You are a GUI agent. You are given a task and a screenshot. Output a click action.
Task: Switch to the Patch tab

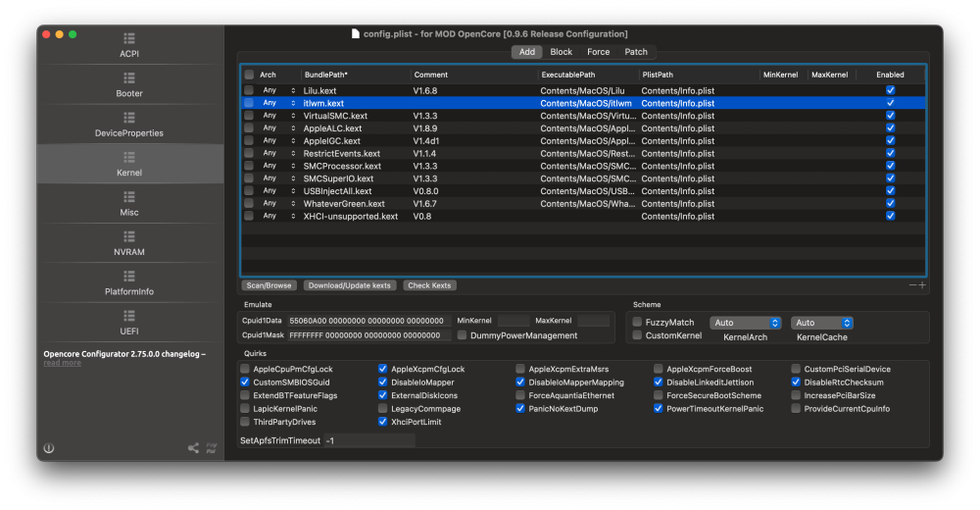click(636, 52)
